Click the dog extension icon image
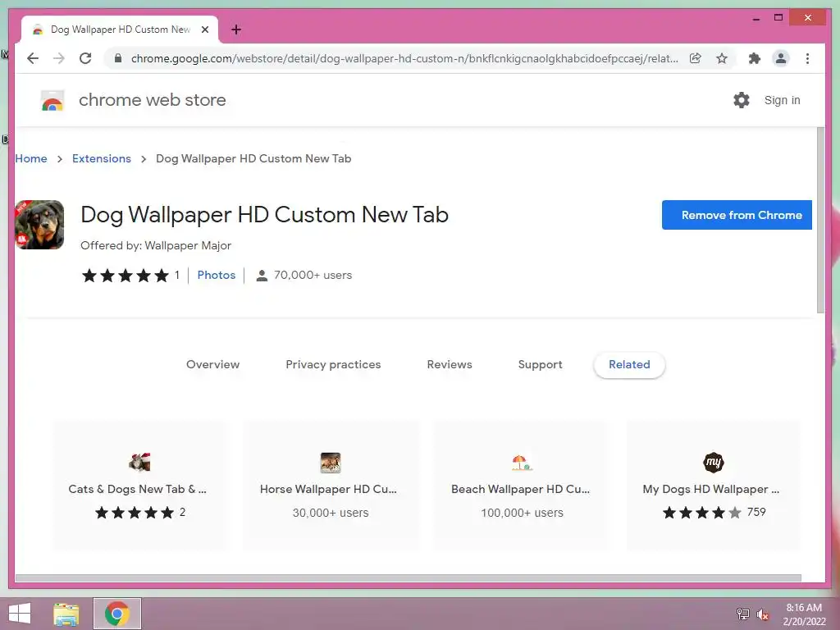The width and height of the screenshot is (840, 630). click(39, 225)
